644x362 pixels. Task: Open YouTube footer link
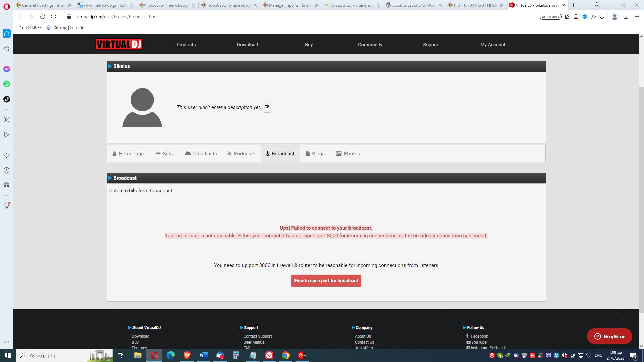pyautogui.click(x=476, y=342)
